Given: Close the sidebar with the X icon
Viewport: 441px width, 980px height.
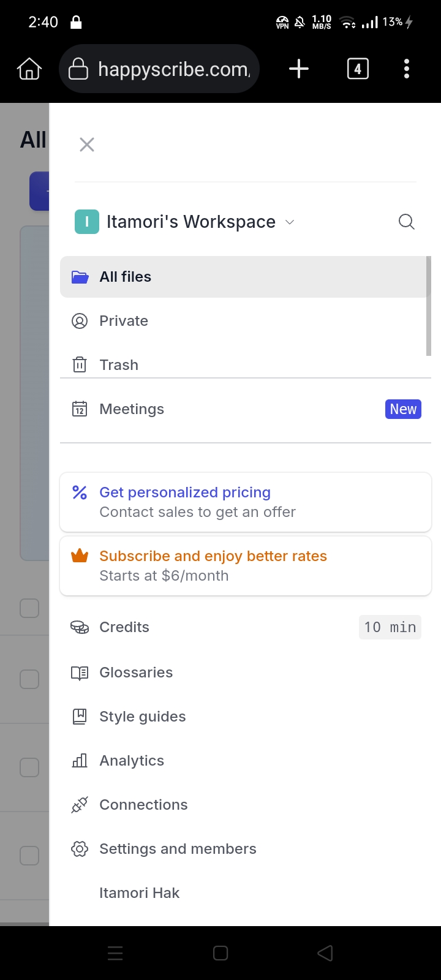Looking at the screenshot, I should [87, 145].
